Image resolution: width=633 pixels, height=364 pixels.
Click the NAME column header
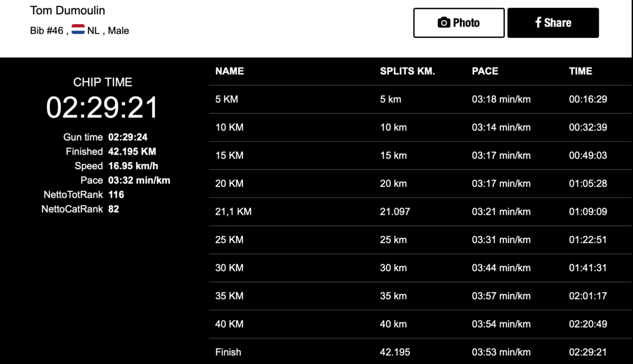pyautogui.click(x=229, y=71)
